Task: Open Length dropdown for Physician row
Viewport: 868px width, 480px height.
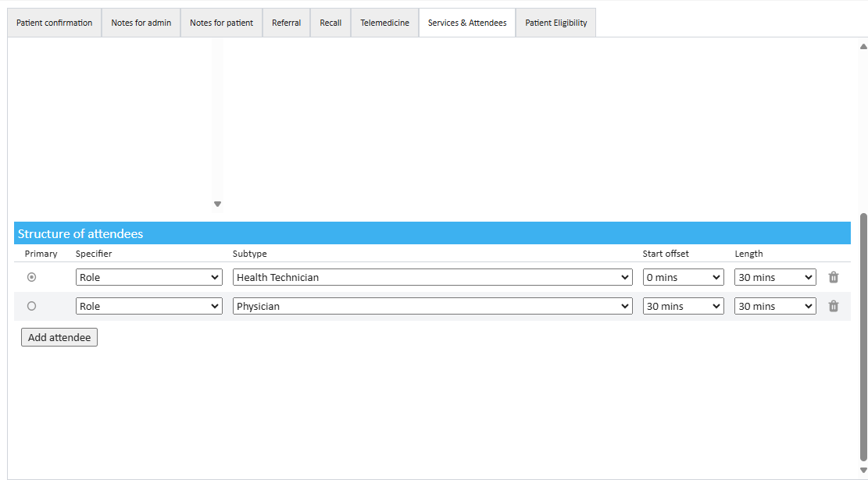Action: (x=775, y=306)
